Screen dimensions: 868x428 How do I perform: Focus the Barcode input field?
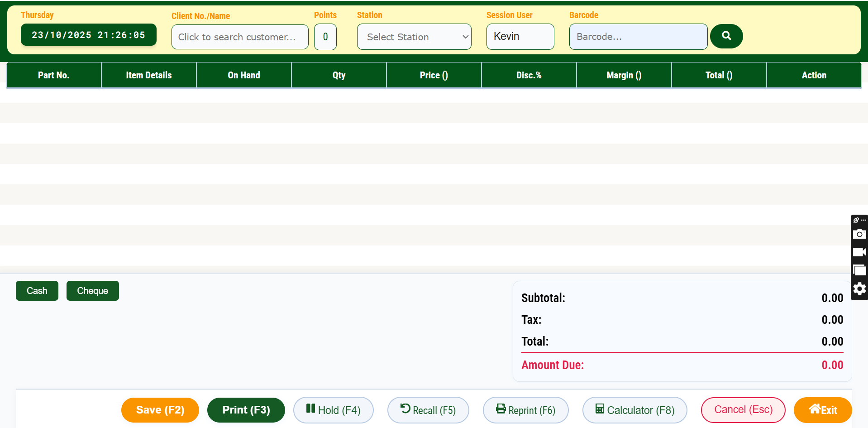638,36
